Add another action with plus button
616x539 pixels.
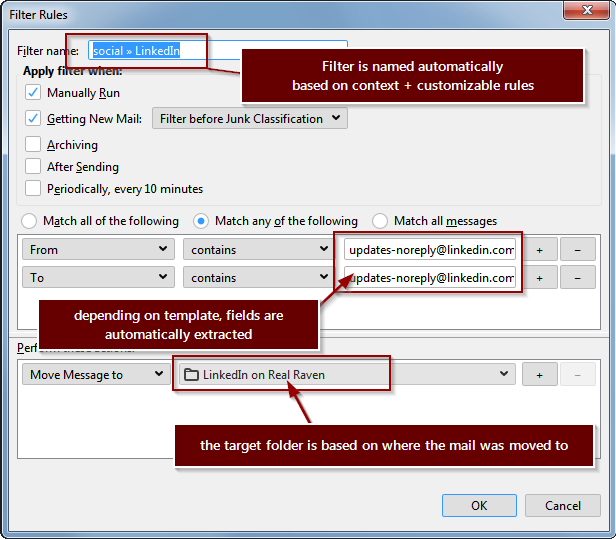pos(539,374)
